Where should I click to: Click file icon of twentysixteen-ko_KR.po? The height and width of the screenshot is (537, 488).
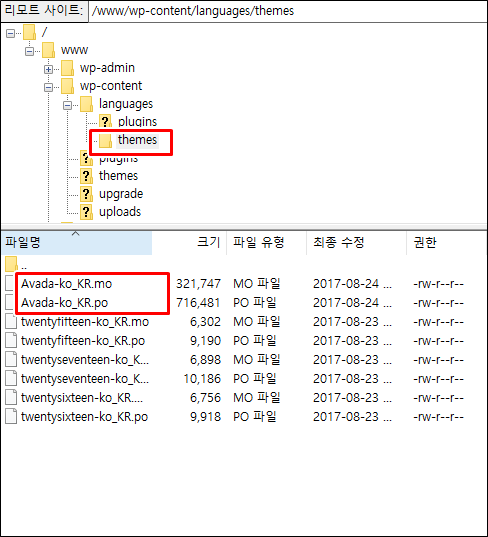[x=11, y=417]
